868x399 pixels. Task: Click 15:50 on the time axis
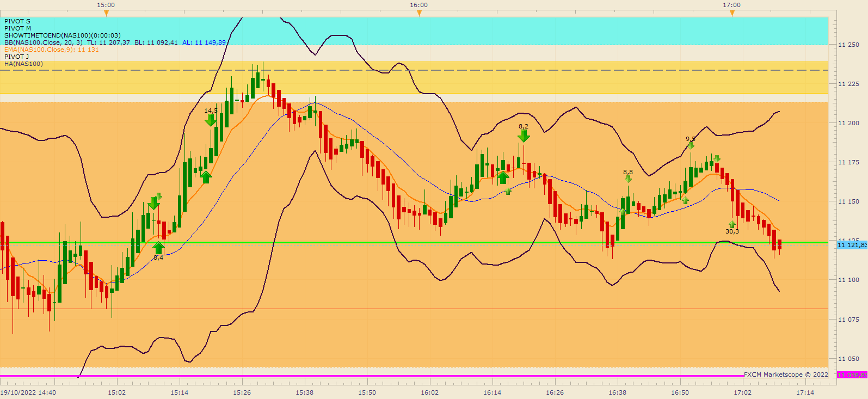(x=367, y=392)
